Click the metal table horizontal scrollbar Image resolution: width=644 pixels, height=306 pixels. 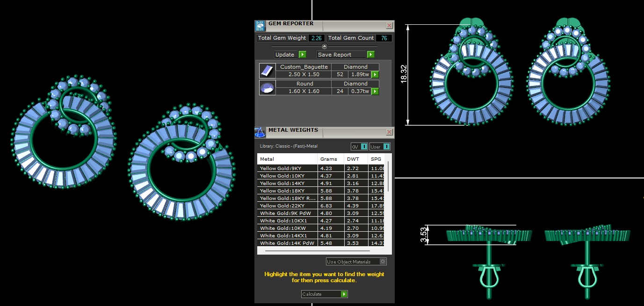317,251
